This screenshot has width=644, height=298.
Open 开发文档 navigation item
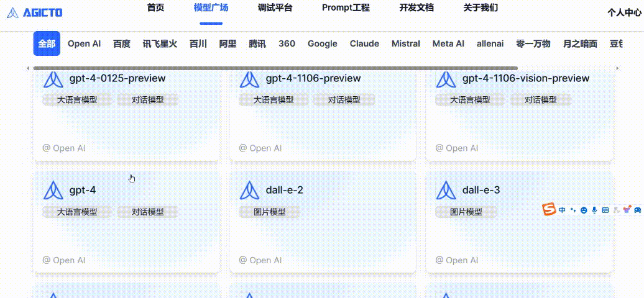[416, 8]
